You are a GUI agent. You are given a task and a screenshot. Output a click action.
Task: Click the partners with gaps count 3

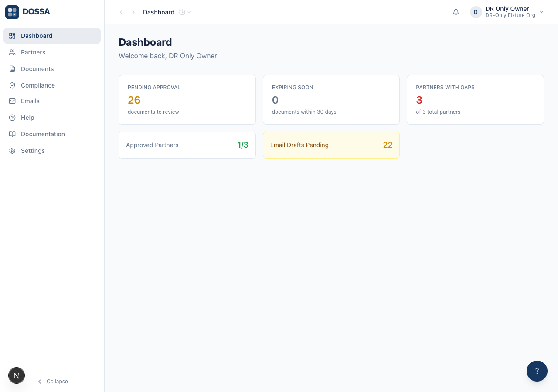[x=419, y=100]
